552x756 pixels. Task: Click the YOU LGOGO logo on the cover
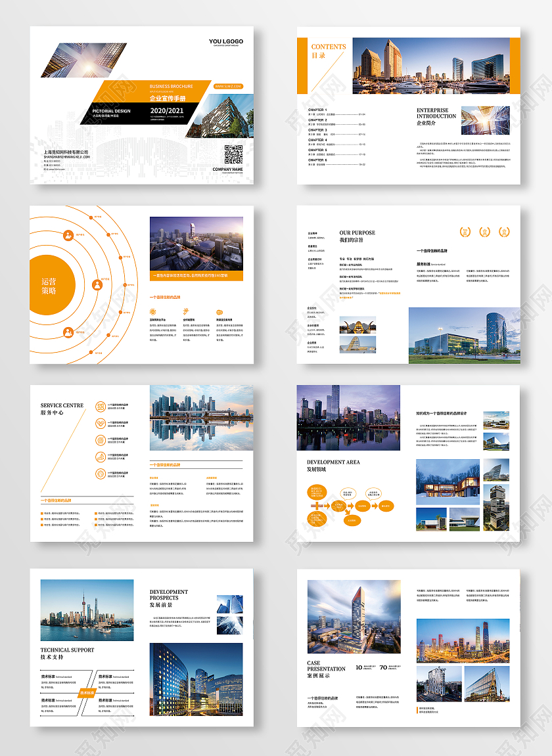click(x=225, y=42)
